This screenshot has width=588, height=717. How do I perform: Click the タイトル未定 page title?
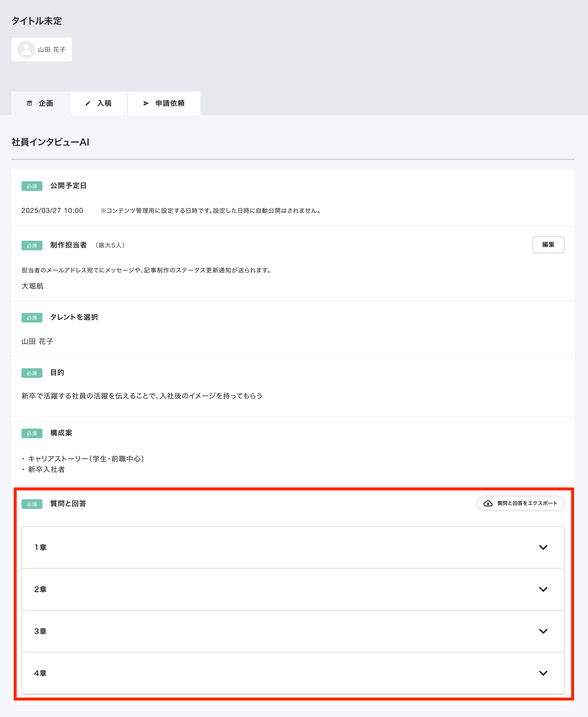tap(37, 21)
